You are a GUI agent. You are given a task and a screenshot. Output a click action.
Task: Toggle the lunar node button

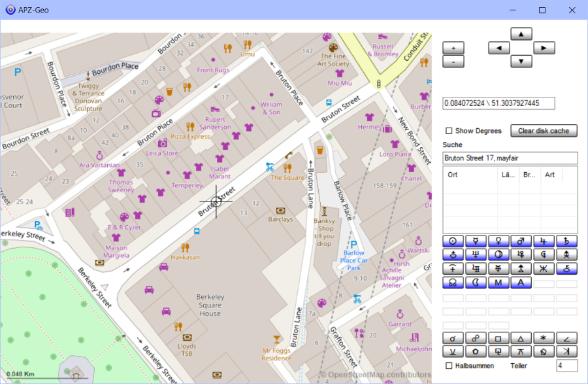pos(453,283)
